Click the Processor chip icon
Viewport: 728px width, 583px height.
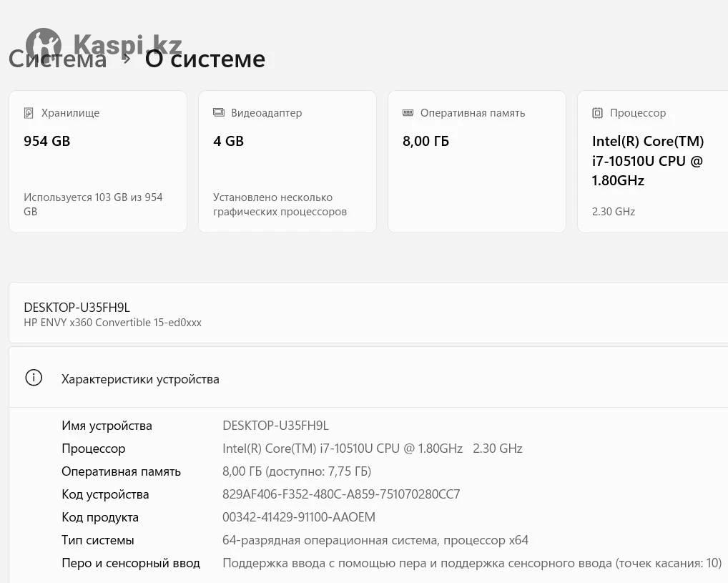tap(597, 113)
